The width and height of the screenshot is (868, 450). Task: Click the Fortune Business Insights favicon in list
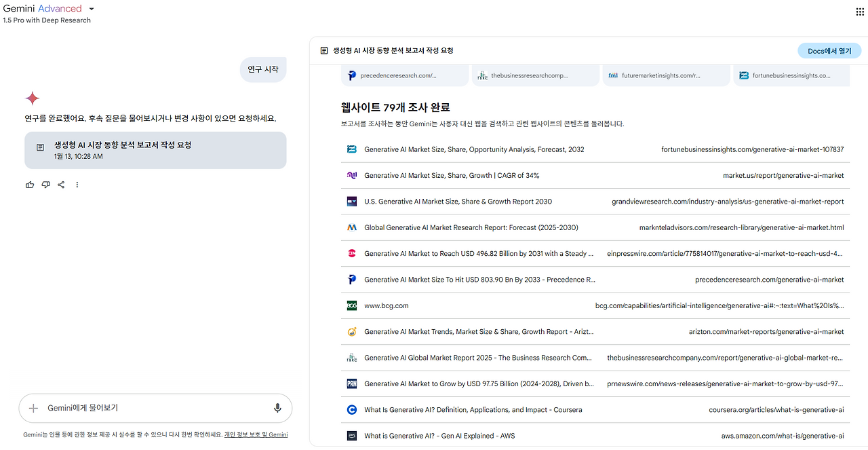click(352, 149)
